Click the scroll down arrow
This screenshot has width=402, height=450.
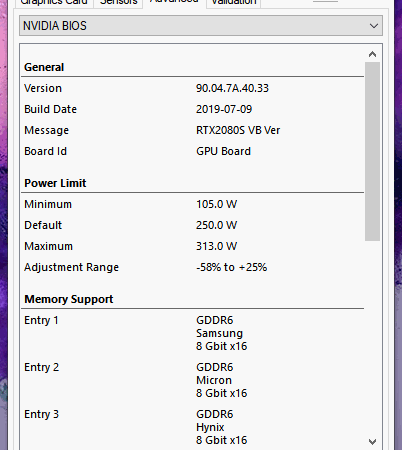tap(372, 442)
